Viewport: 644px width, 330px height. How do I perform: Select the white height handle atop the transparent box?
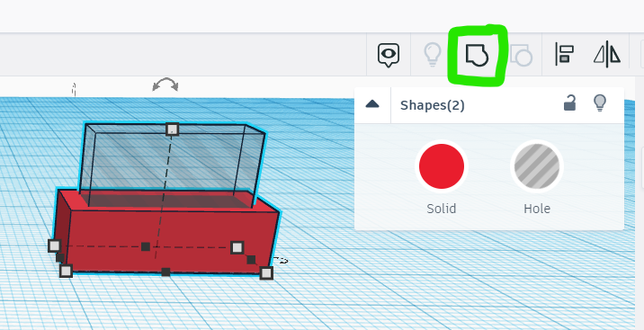coord(172,129)
